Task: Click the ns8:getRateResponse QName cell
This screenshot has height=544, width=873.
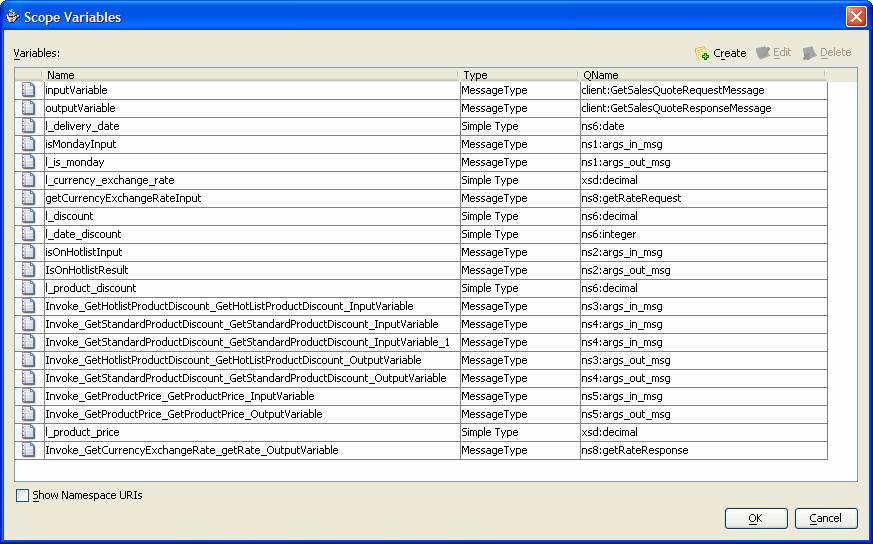Action: (x=634, y=450)
